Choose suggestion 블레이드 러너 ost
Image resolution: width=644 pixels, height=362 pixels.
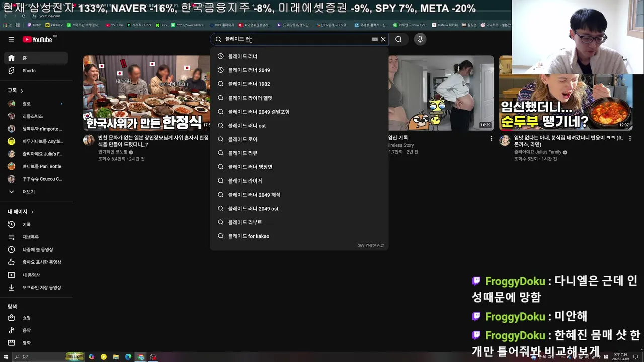coord(299,126)
